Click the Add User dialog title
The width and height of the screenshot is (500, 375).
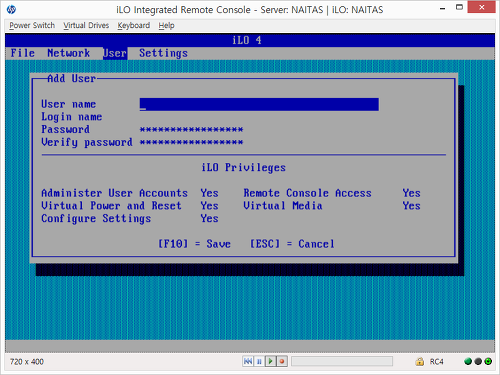tap(72, 79)
